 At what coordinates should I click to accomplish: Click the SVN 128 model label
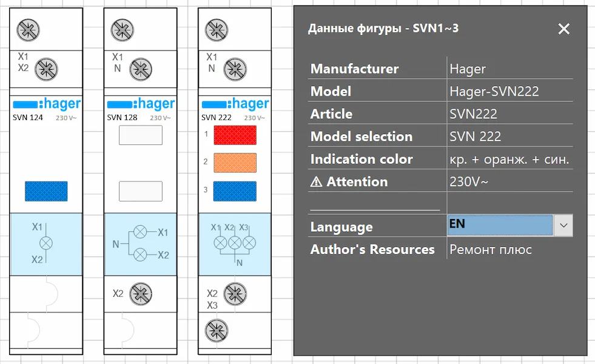click(122, 118)
